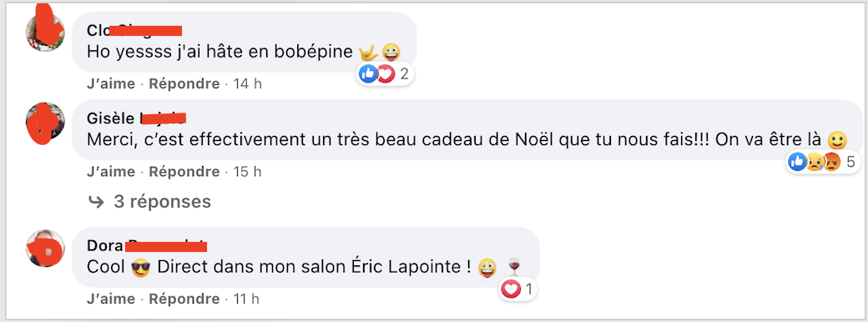Expand the 3 réponses thread
The width and height of the screenshot is (868, 322).
(x=162, y=201)
